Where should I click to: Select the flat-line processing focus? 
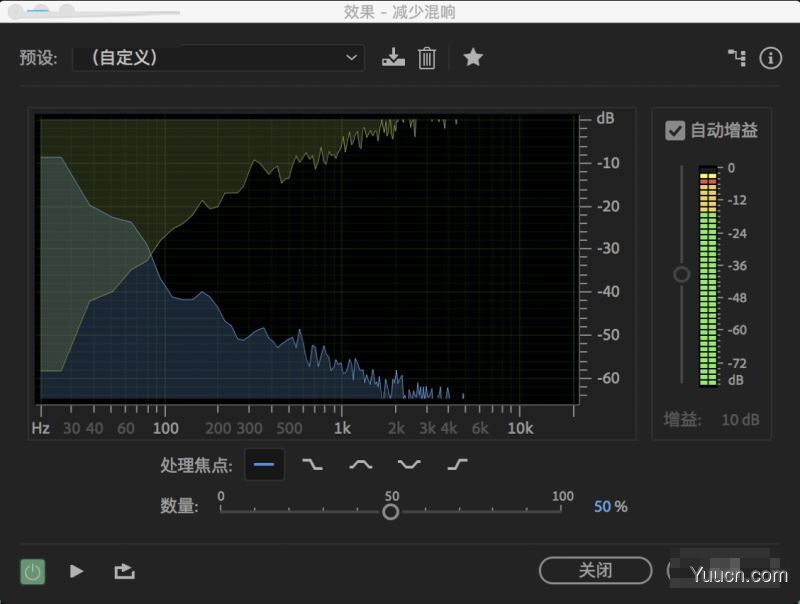coord(264,463)
